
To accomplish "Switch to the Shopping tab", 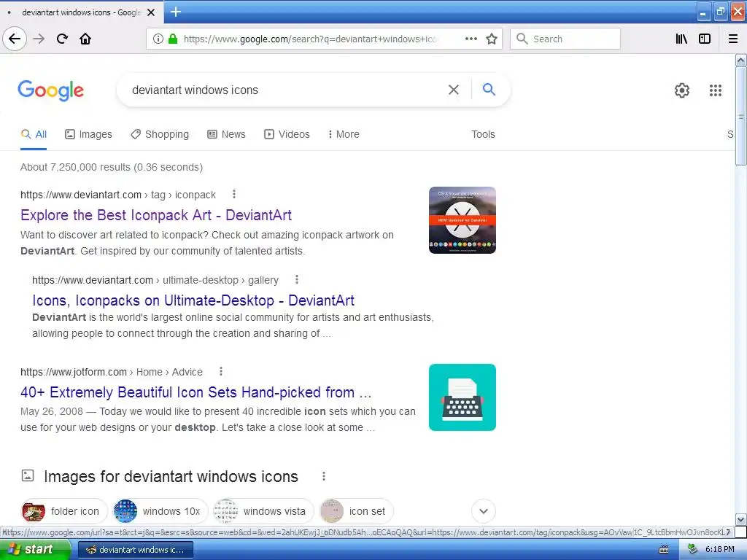I will tap(160, 134).
